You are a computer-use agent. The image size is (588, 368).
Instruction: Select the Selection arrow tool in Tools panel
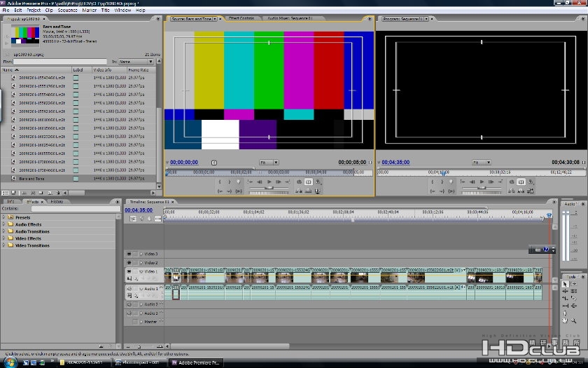click(565, 285)
